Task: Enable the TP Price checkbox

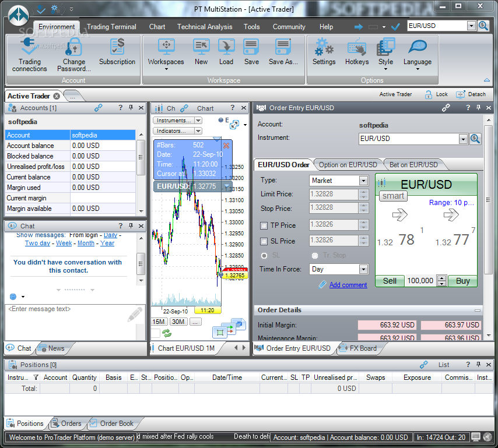Action: (x=264, y=225)
